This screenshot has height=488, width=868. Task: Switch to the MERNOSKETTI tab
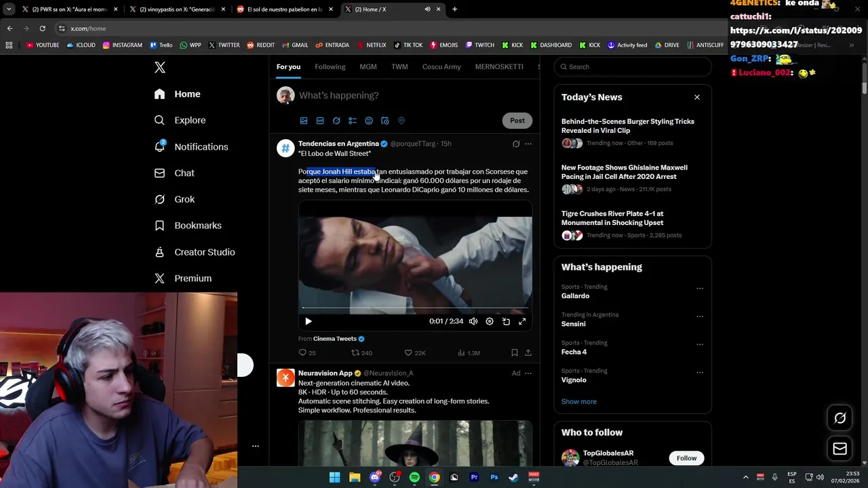click(x=499, y=66)
